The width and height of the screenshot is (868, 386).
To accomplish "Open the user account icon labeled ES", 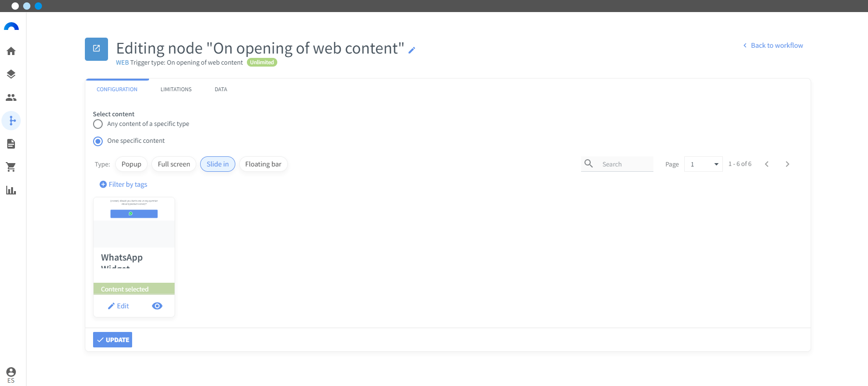I will (11, 374).
